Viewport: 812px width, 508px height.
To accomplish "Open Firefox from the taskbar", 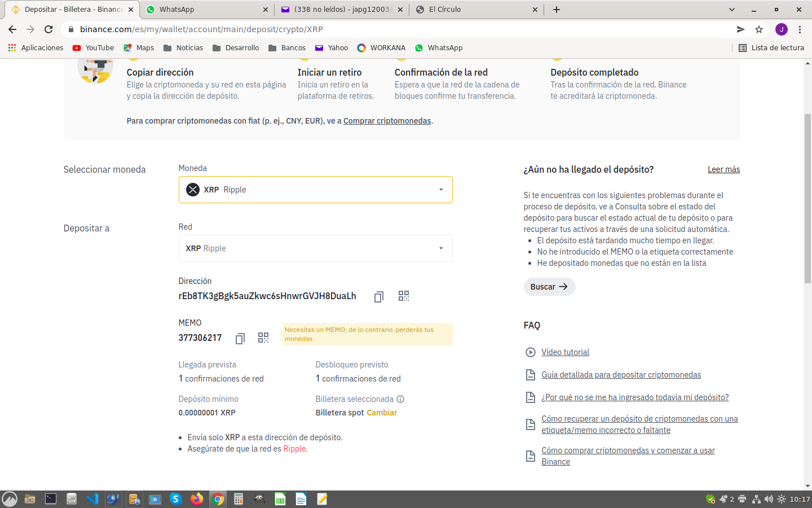I will tap(196, 499).
